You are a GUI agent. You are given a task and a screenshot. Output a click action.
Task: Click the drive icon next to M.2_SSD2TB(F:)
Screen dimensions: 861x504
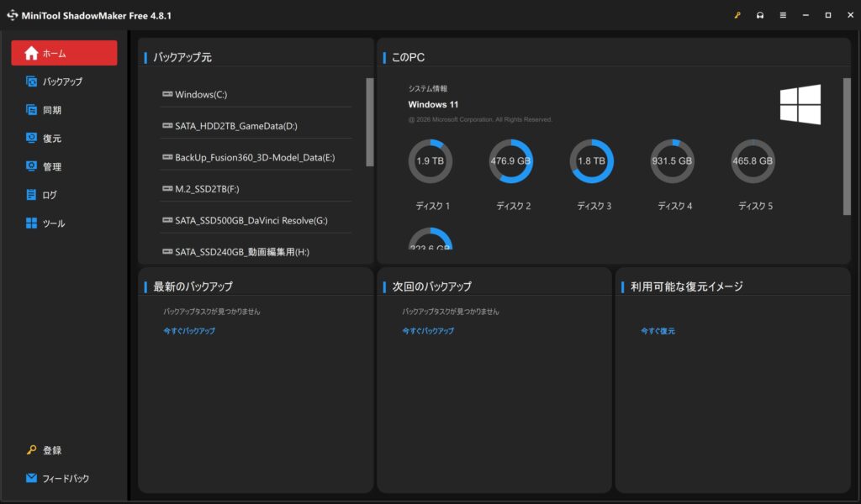pos(167,188)
